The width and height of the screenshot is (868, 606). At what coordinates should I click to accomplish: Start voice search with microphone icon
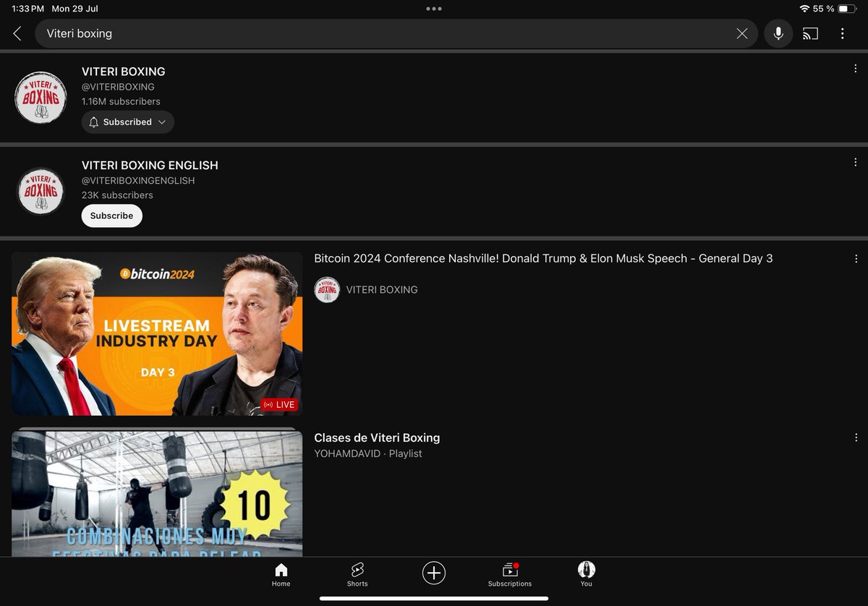point(778,33)
